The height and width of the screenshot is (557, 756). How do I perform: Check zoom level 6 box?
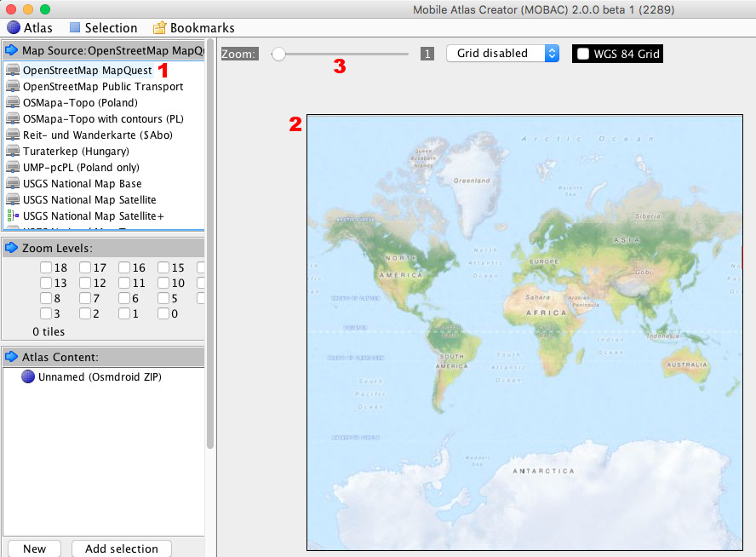click(124, 298)
